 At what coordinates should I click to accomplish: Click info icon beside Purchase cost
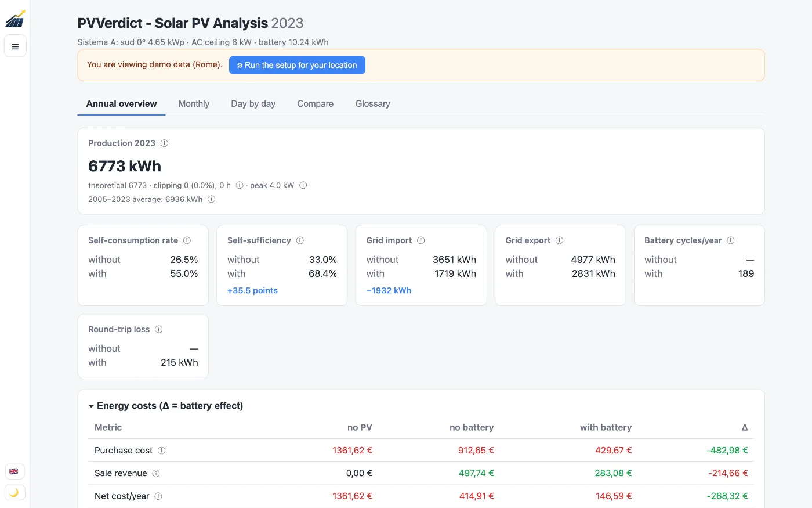pyautogui.click(x=162, y=451)
